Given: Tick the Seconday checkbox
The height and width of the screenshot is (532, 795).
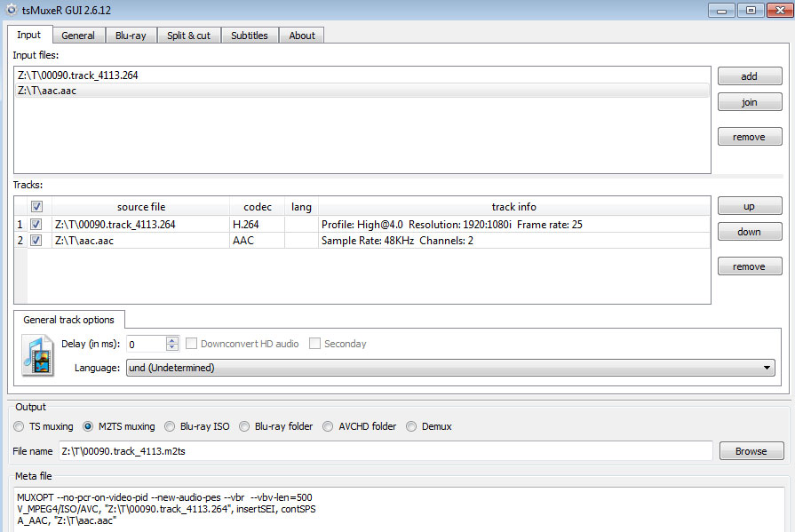Looking at the screenshot, I should coord(314,344).
